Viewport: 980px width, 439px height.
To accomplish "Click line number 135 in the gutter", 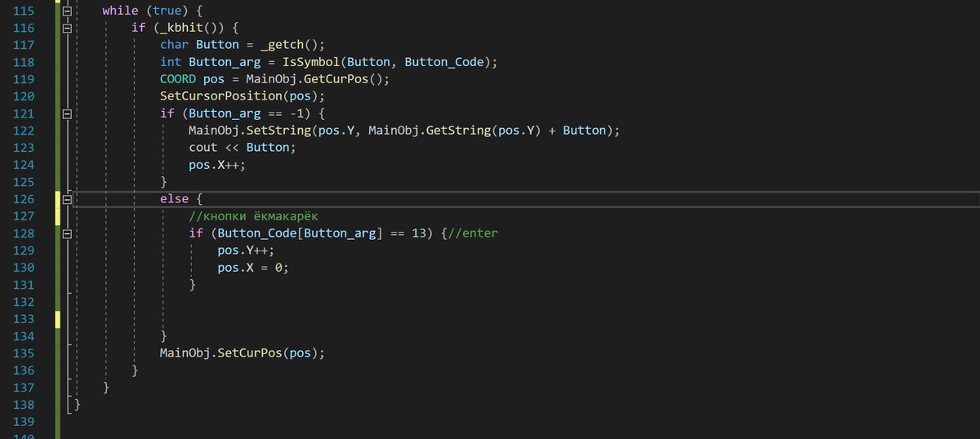I will (24, 353).
